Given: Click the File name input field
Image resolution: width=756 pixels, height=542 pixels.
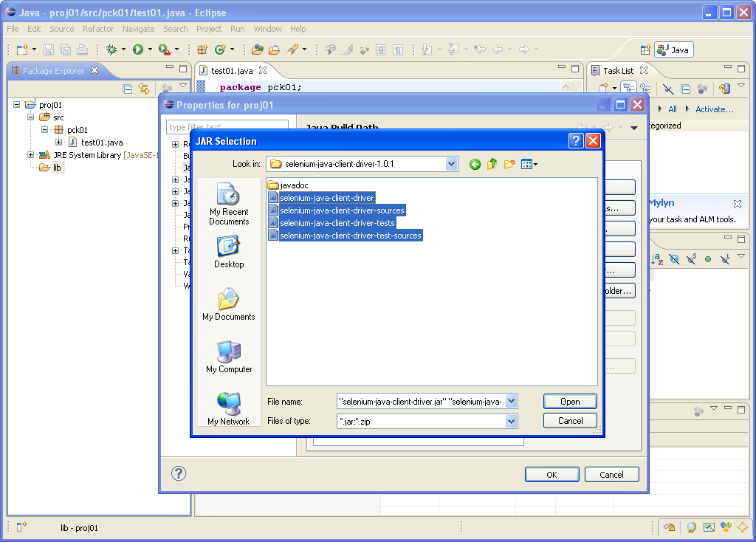Looking at the screenshot, I should click(x=421, y=401).
